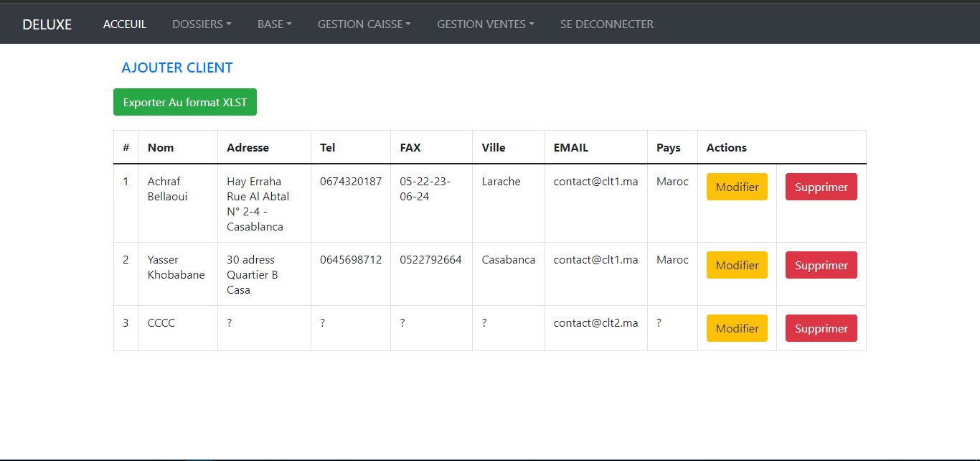Click the EMAIL column header
Screen dimensions: 980x461
click(x=570, y=147)
